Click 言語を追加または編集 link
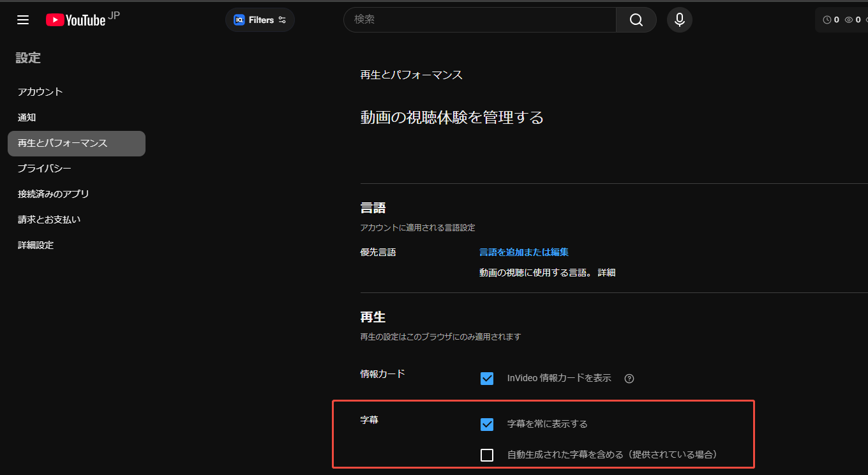 coord(523,252)
